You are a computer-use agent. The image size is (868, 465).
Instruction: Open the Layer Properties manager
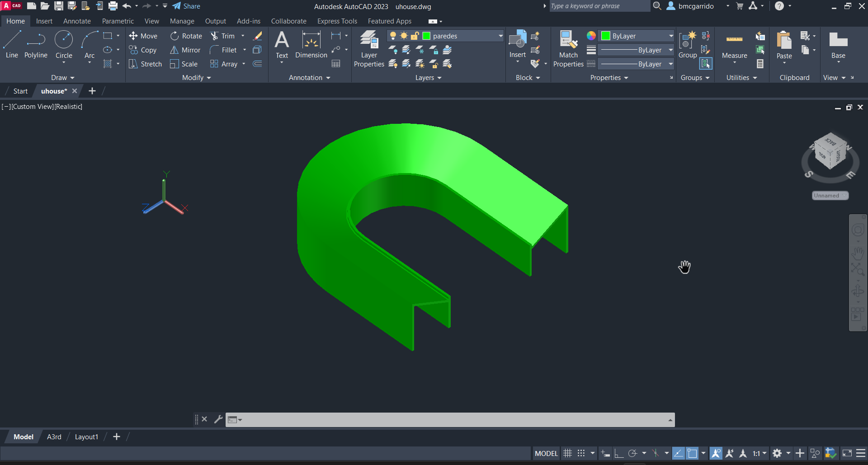click(x=369, y=49)
